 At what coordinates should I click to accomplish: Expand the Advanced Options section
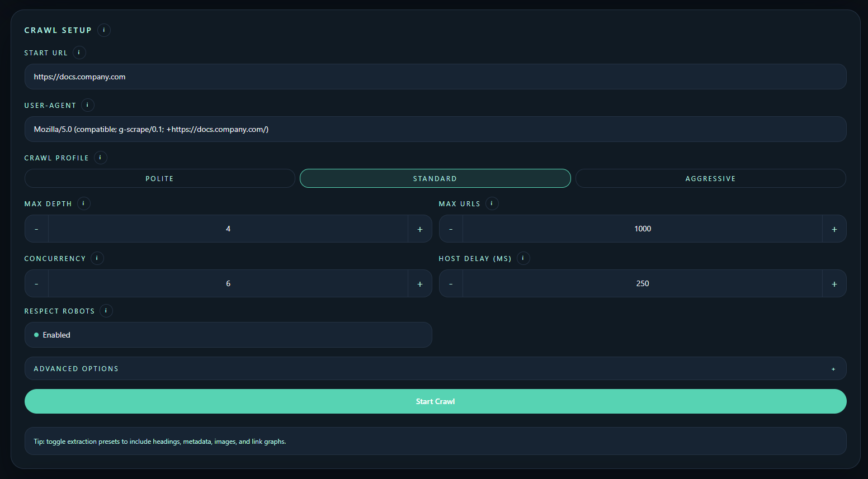[435, 368]
